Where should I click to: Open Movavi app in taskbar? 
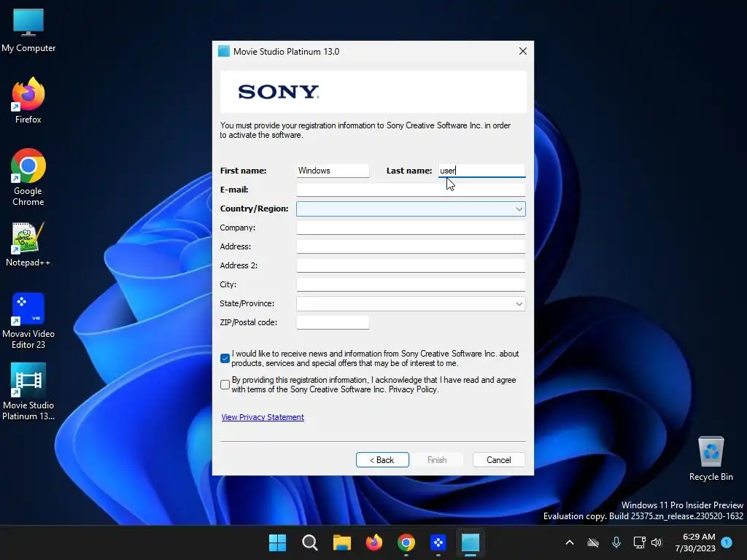coord(438,542)
